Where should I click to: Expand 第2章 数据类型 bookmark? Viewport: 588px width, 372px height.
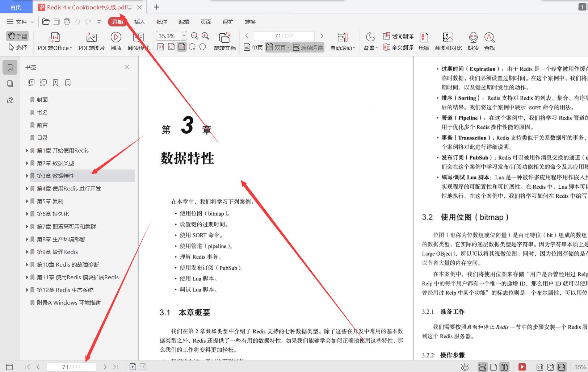[x=27, y=163]
